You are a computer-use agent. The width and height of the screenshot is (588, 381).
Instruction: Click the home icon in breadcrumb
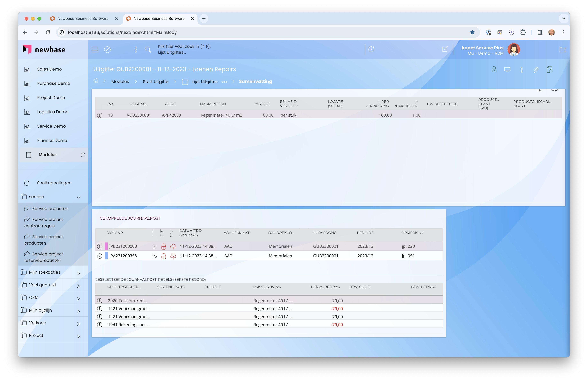pyautogui.click(x=96, y=81)
